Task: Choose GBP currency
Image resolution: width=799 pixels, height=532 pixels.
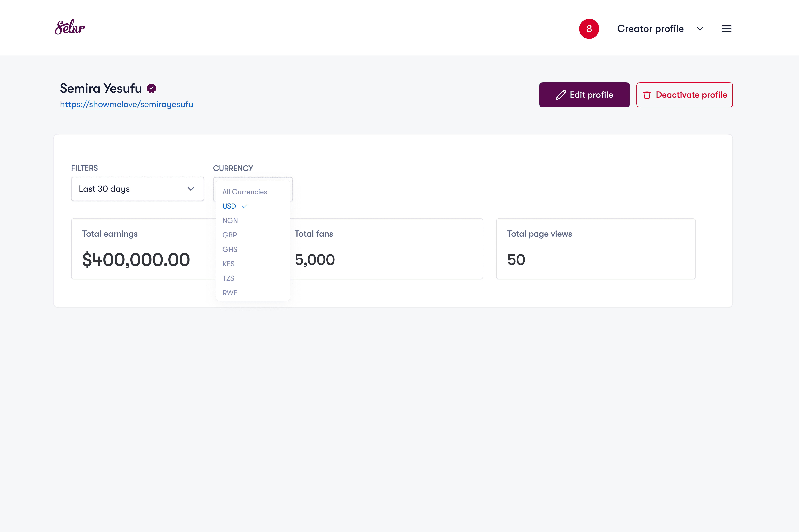Action: (230, 235)
